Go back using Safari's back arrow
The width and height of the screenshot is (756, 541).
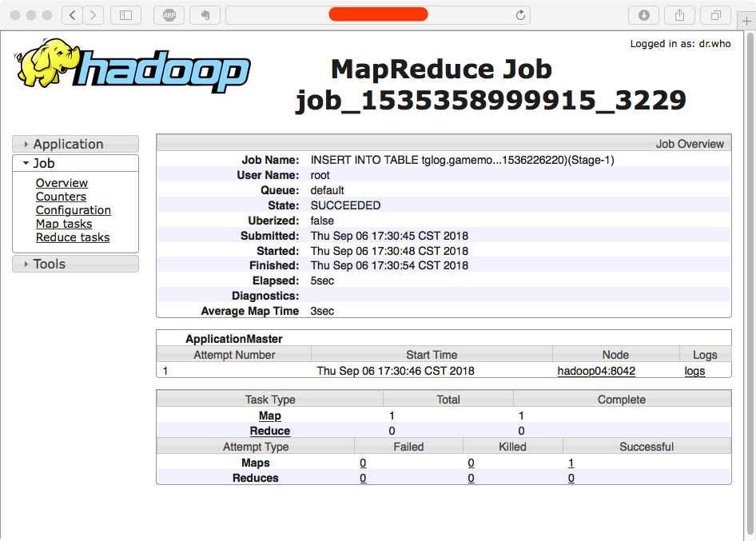(72, 15)
